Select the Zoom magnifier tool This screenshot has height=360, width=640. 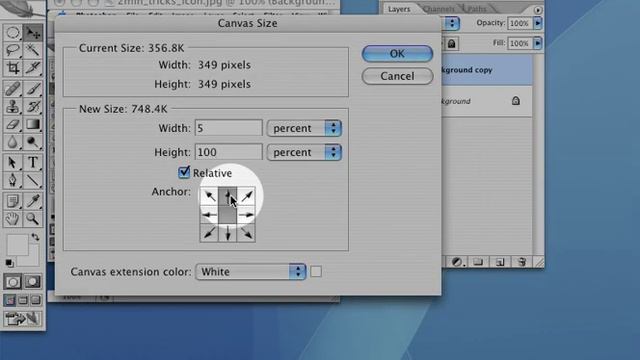point(33,219)
